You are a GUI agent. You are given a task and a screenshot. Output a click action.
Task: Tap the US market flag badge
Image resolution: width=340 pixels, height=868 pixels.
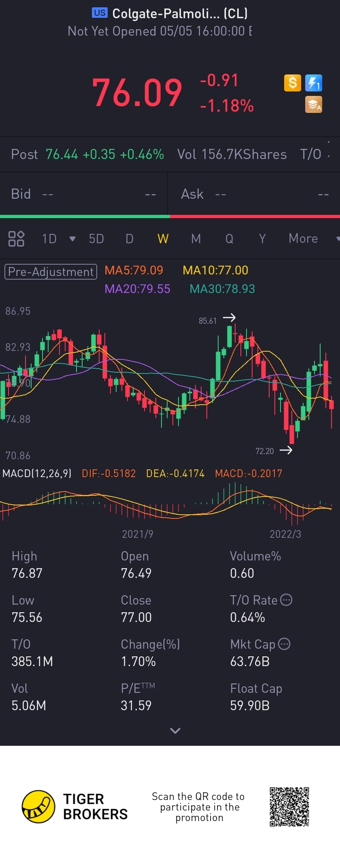tap(100, 13)
